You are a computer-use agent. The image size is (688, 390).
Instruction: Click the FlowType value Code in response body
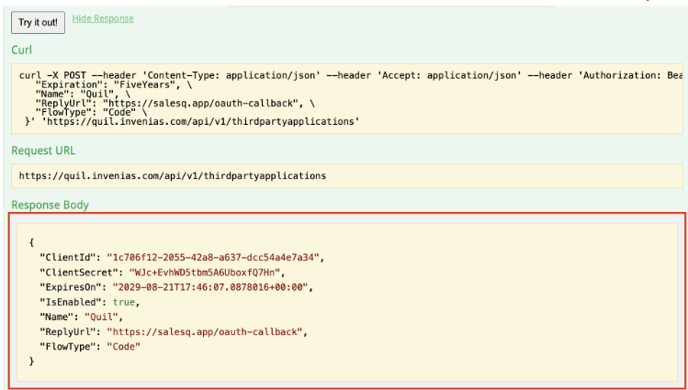123,347
